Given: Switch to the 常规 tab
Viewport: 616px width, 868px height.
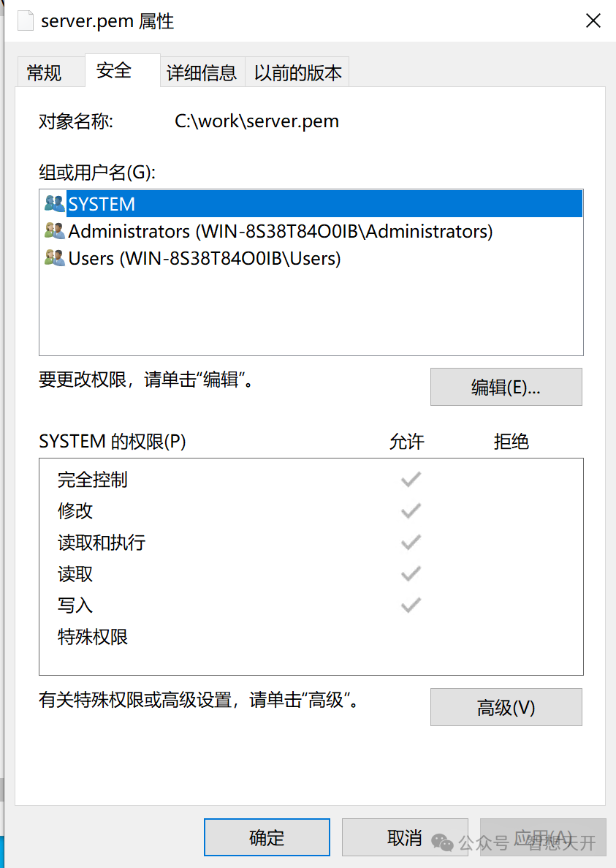Looking at the screenshot, I should point(45,72).
